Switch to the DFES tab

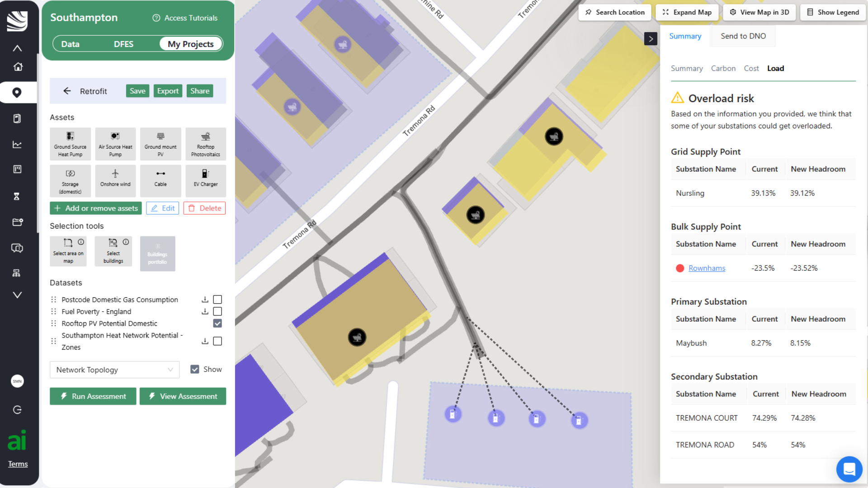tap(123, 44)
